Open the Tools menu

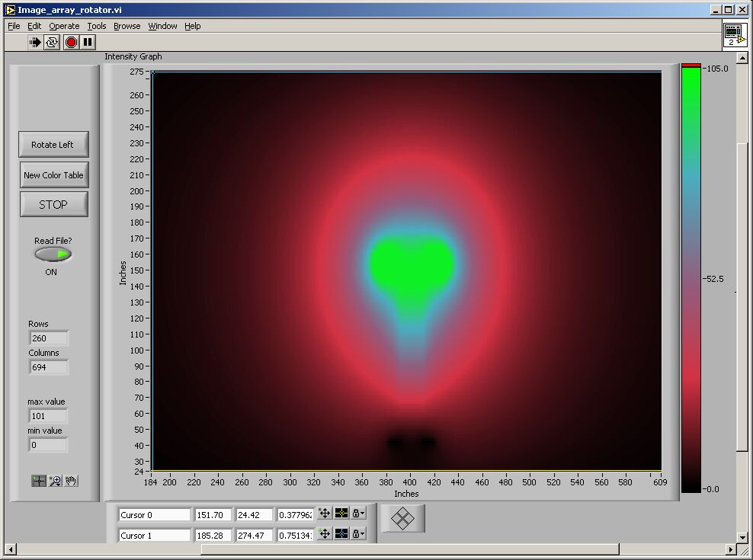coord(97,26)
